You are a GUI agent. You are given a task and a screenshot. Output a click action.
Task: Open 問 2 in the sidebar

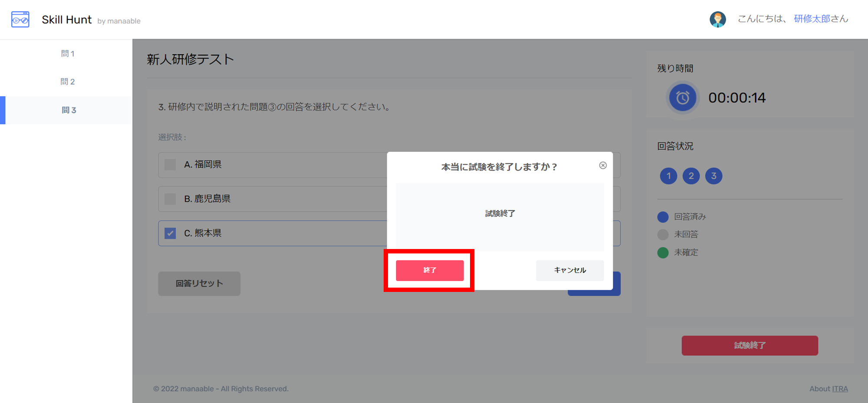pos(68,82)
